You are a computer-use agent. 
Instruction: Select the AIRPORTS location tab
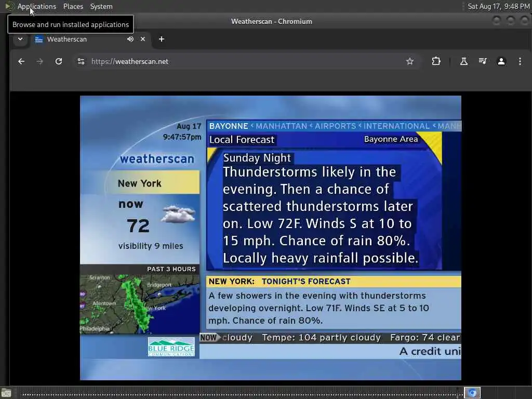pyautogui.click(x=336, y=126)
